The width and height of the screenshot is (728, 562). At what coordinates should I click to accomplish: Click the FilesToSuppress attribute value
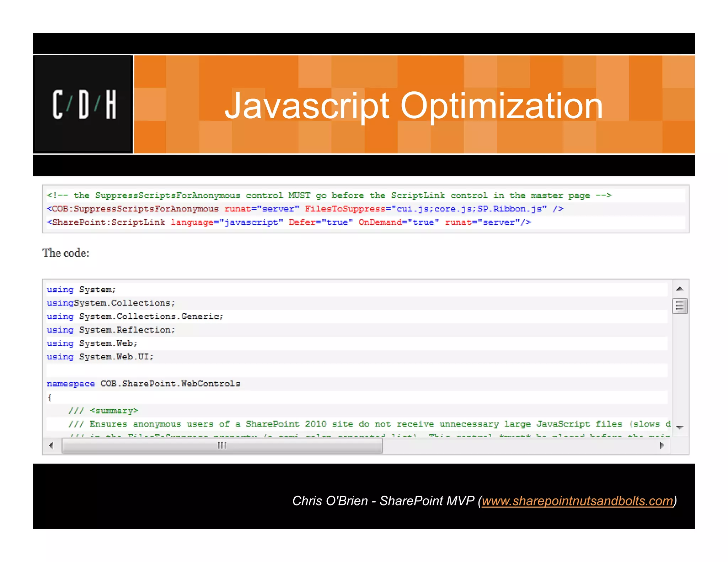(469, 209)
